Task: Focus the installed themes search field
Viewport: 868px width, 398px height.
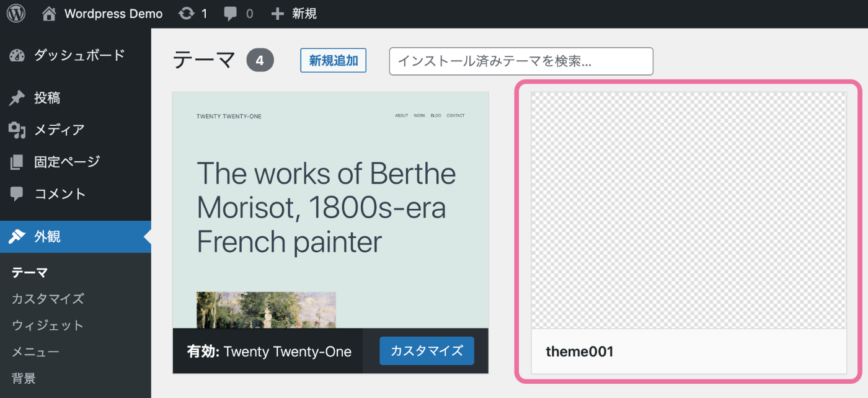Action: click(x=521, y=61)
